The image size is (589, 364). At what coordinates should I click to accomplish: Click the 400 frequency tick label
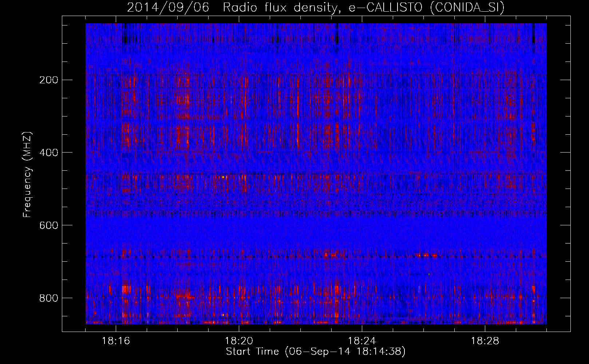click(48, 153)
